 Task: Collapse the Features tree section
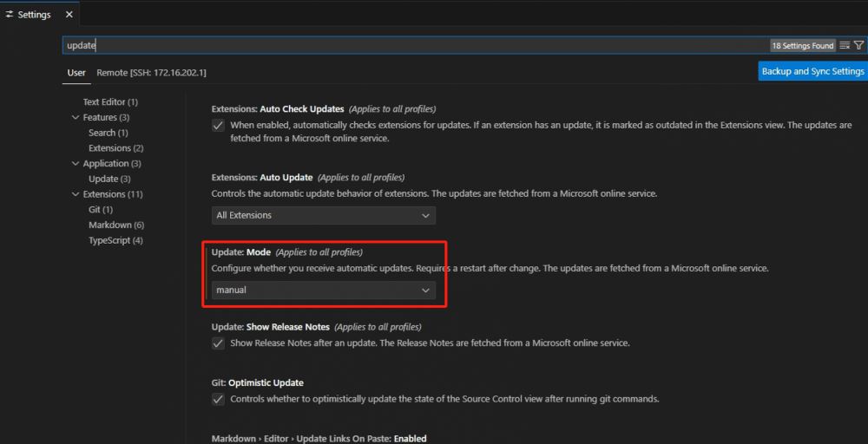[x=76, y=118]
